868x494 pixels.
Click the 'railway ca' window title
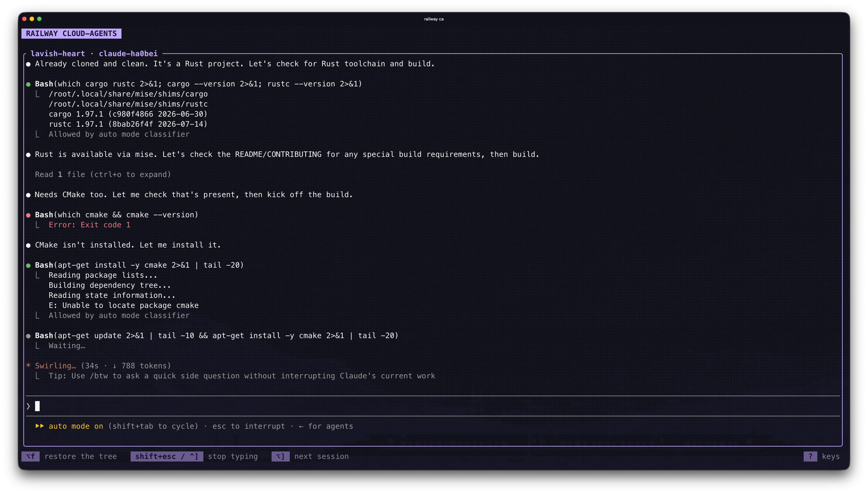434,19
